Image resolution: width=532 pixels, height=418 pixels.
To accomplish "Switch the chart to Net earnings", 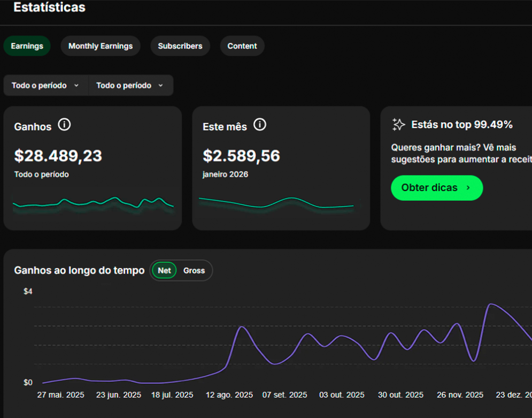I will [164, 271].
